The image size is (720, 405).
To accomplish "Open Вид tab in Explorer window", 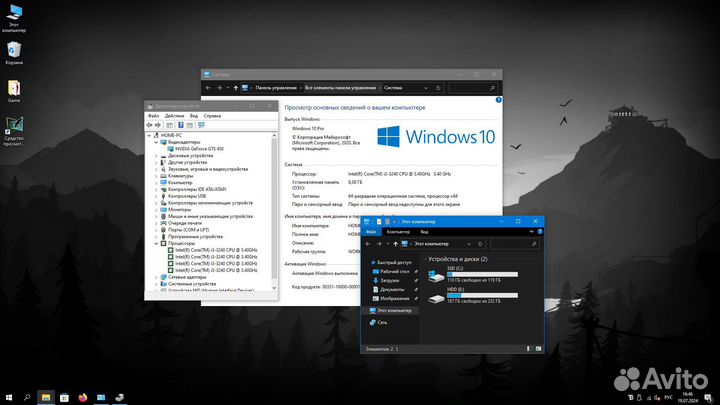I will 424,232.
